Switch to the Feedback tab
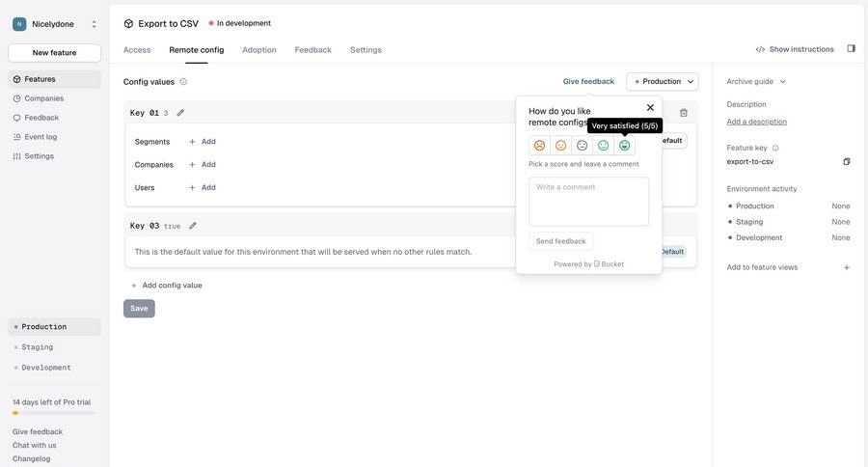Viewport: 868px width, 467px height. click(x=312, y=50)
